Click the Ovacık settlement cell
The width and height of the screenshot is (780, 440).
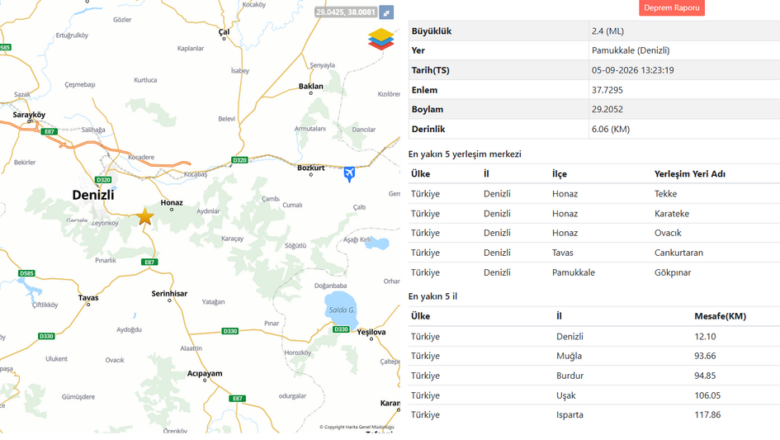(668, 233)
